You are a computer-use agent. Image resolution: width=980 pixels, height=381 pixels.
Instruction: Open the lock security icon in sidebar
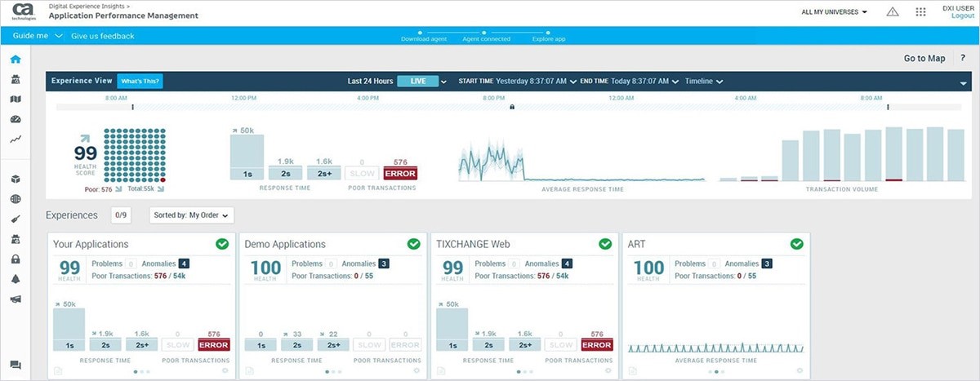coord(16,259)
